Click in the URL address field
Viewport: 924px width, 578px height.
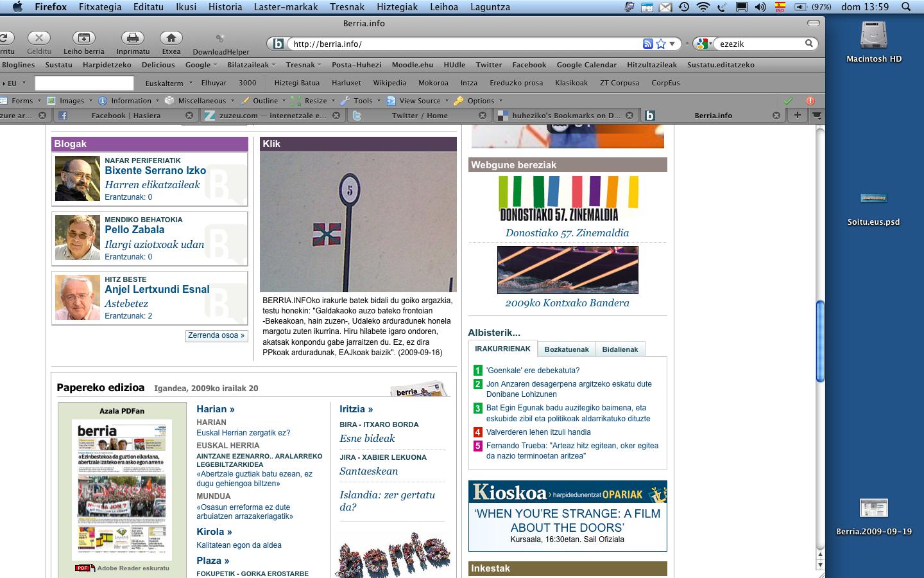pos(465,44)
